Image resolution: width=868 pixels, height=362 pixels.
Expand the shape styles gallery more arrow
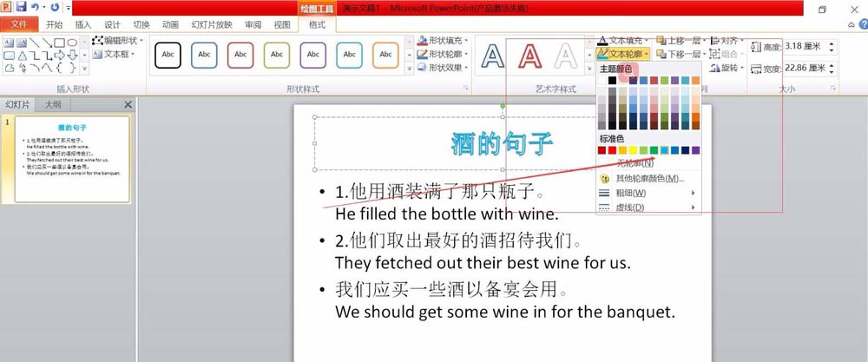(409, 69)
